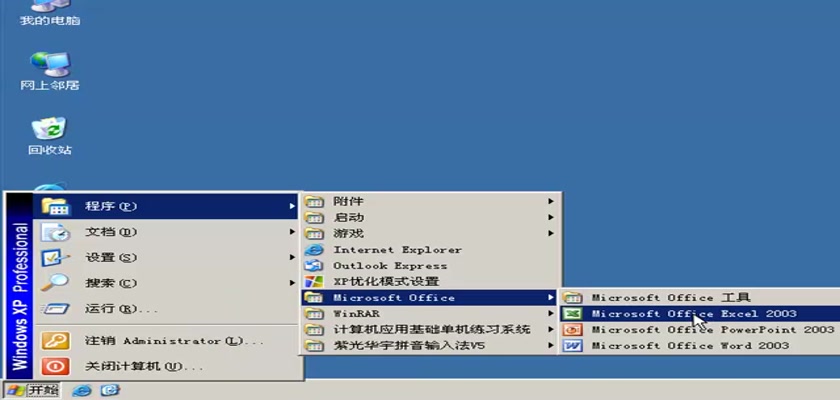Click the 设置(S) label
This screenshot has width=840, height=400.
point(111,258)
